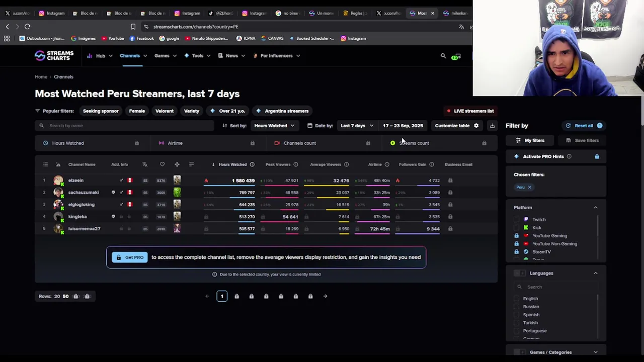Open the News nav menu
This screenshot has width=644, height=362.
click(231, 56)
